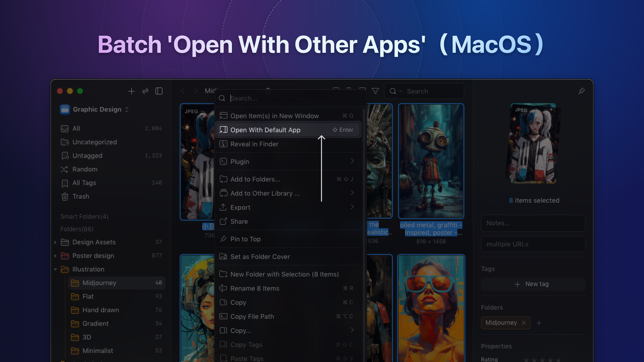
Task: Click the plus icon in the top toolbar
Action: pos(131,91)
